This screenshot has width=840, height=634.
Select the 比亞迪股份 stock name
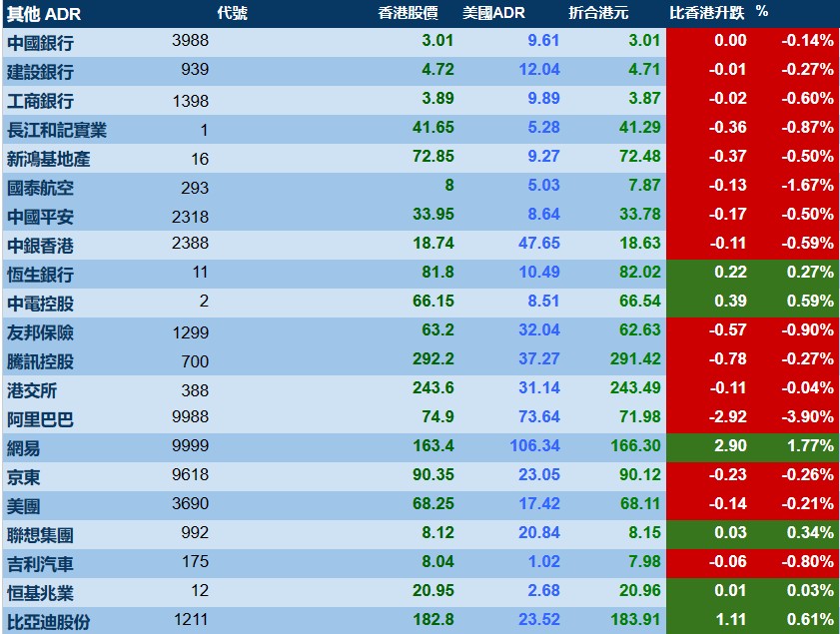coord(48,622)
